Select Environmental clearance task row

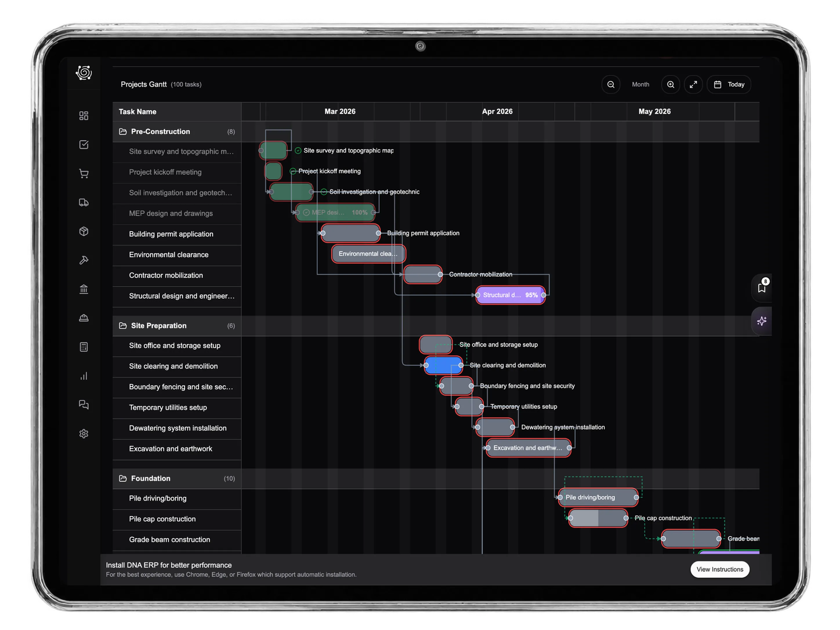tap(177, 255)
